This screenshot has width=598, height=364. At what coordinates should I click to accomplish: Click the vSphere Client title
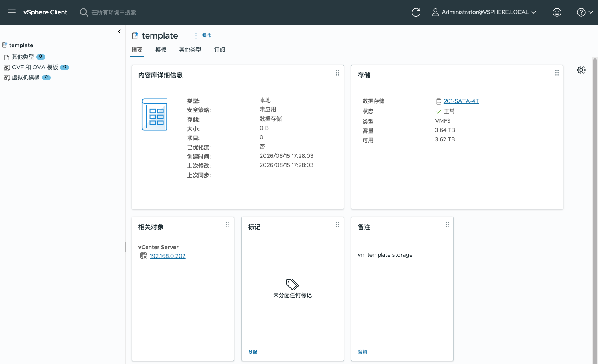[45, 12]
